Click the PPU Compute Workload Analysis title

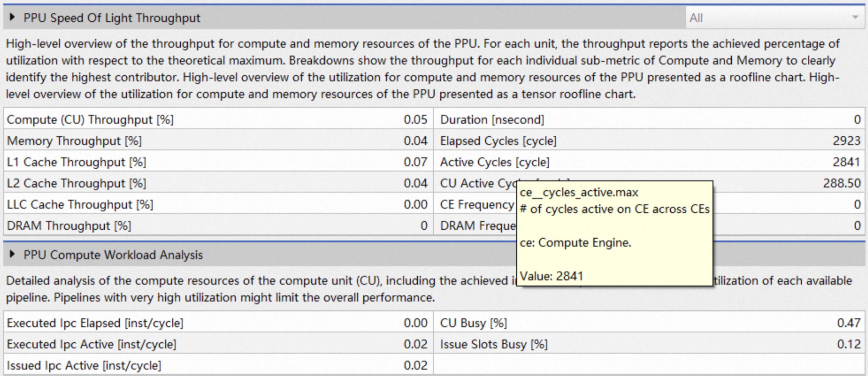113,255
